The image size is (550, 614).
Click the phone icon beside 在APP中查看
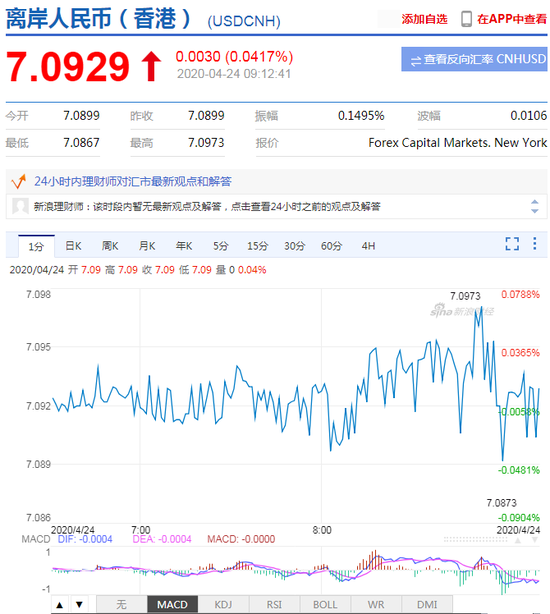[x=466, y=19]
